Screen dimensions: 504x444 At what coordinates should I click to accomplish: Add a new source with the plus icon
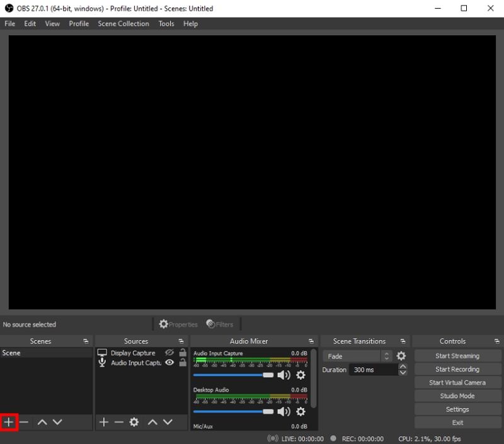[104, 422]
